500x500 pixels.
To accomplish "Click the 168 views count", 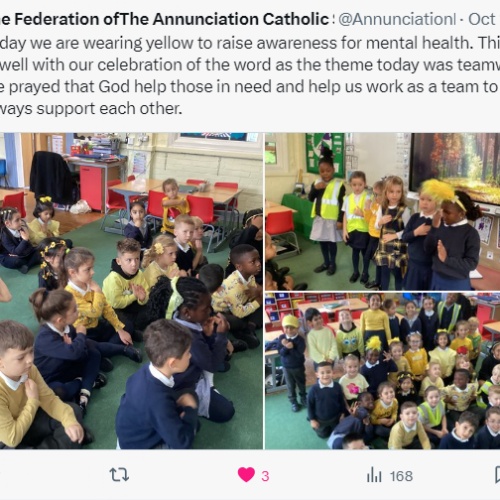I will tap(401, 476).
